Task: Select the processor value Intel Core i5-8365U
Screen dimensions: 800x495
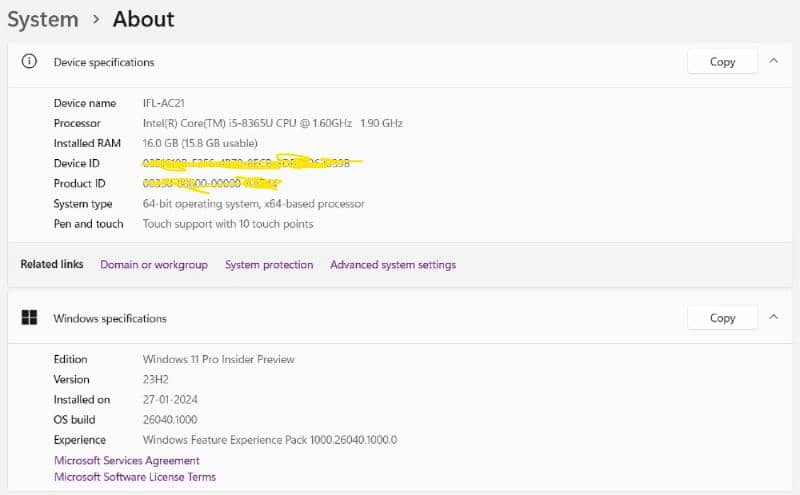Action: [272, 123]
